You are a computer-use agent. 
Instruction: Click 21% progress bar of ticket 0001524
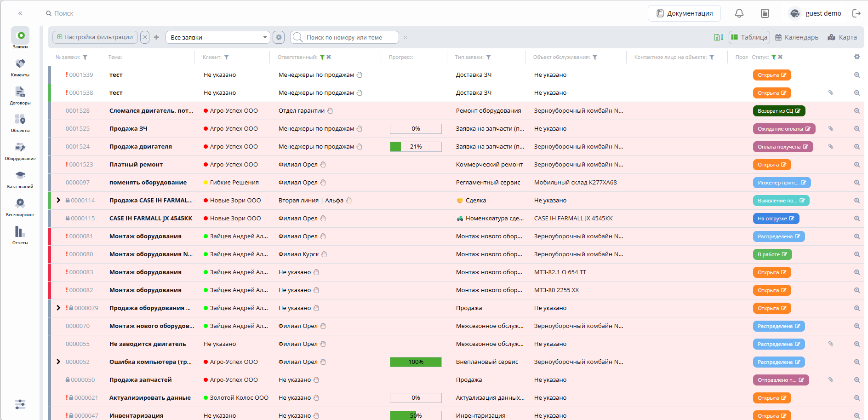click(x=416, y=147)
